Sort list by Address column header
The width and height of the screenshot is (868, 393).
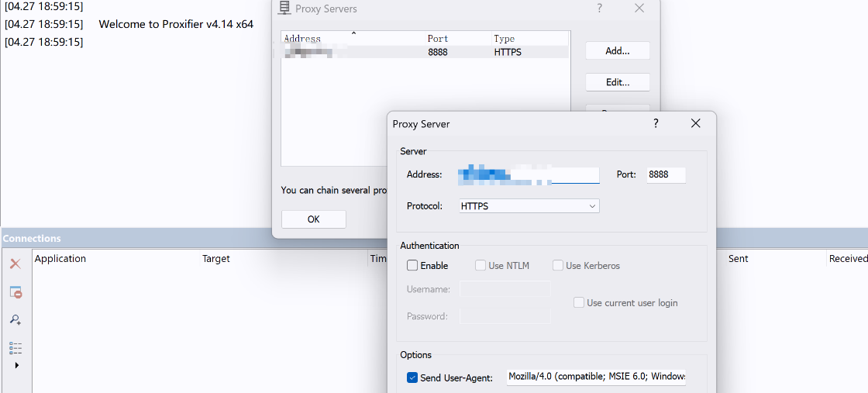point(302,39)
